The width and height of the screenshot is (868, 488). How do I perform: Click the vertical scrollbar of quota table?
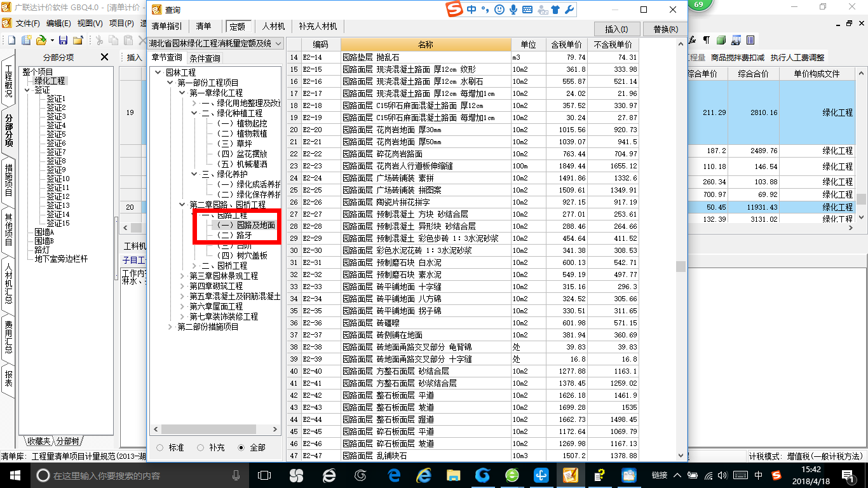coord(681,249)
